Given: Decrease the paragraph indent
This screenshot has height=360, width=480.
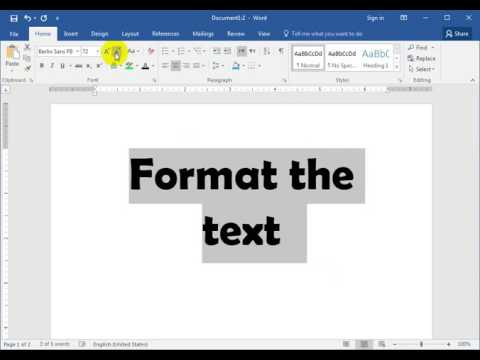Looking at the screenshot, I should [217, 51].
